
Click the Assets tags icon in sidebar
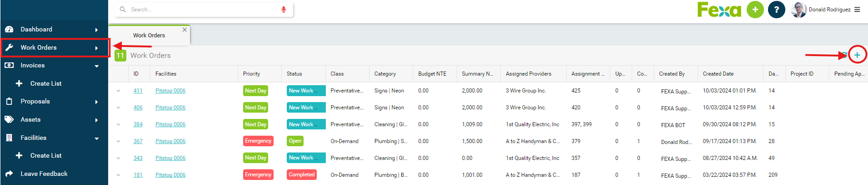pos(9,120)
